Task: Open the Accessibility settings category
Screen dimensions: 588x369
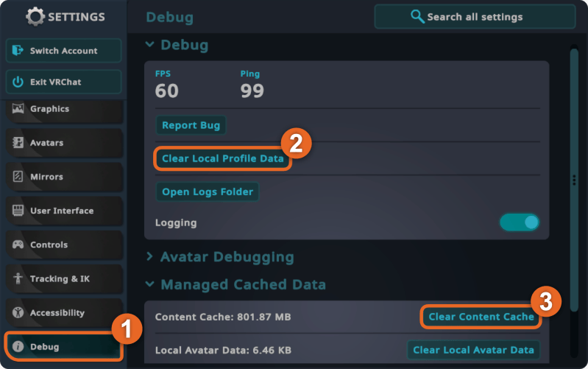Action: pyautogui.click(x=65, y=313)
